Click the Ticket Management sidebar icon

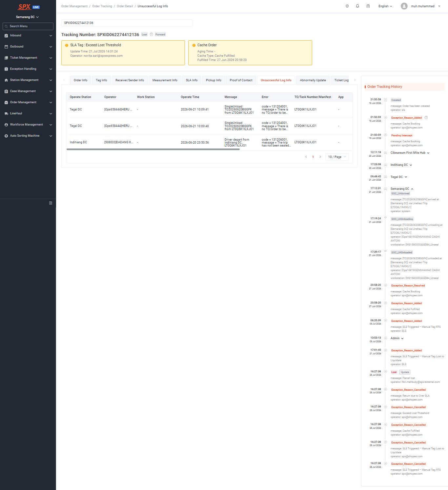[6, 58]
